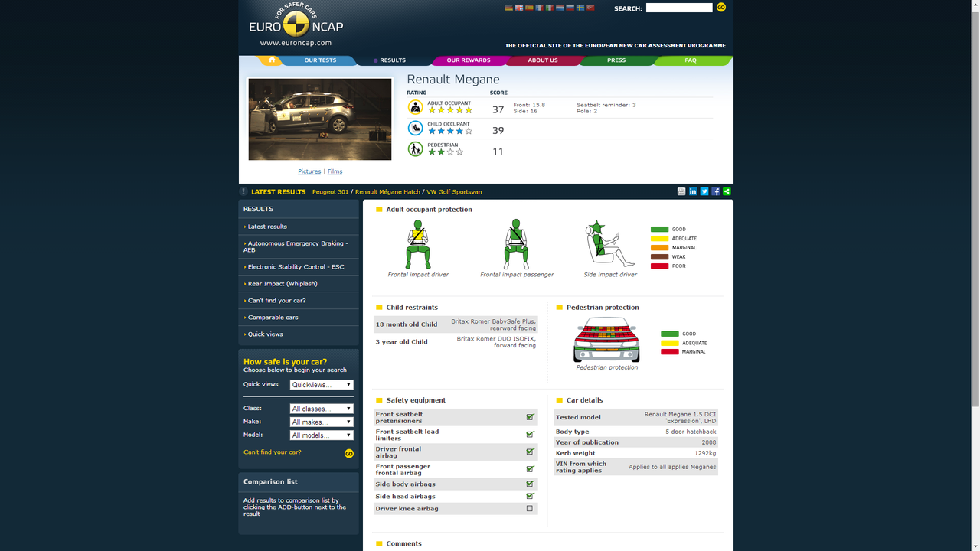
Task: Toggle Driver frontal airbag checkbox
Action: (x=530, y=452)
